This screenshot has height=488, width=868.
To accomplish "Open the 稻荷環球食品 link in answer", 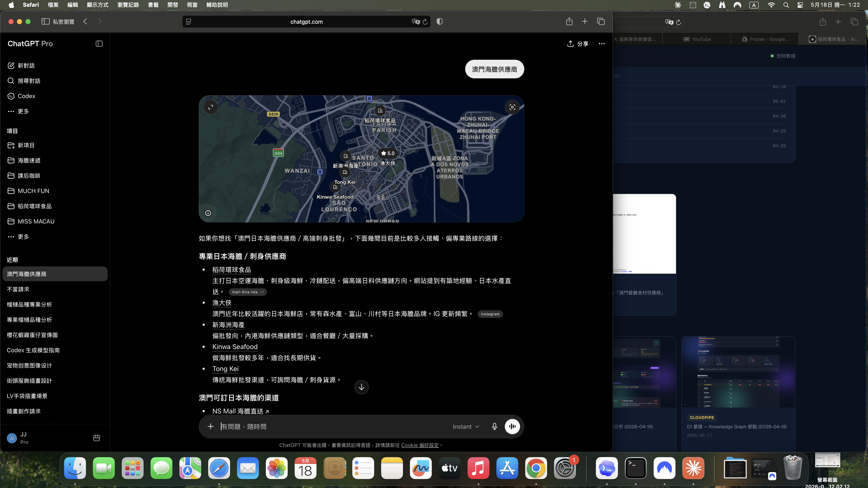I will click(x=231, y=270).
